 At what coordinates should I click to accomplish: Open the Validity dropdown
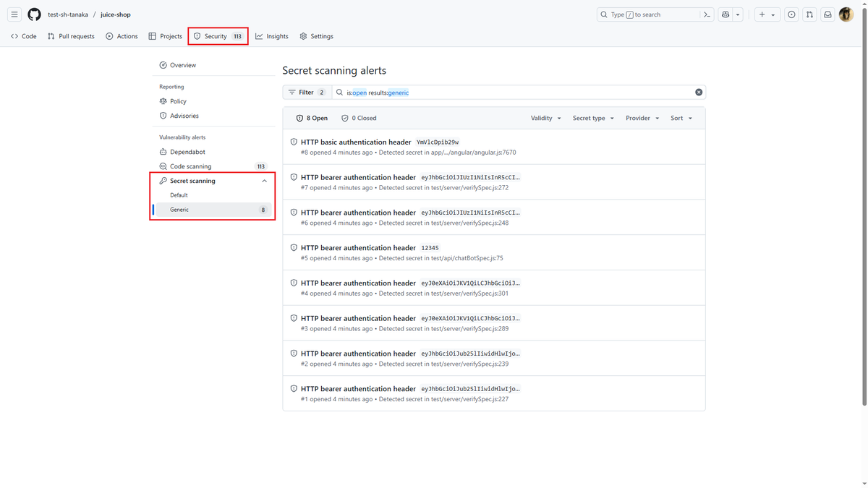click(x=546, y=118)
